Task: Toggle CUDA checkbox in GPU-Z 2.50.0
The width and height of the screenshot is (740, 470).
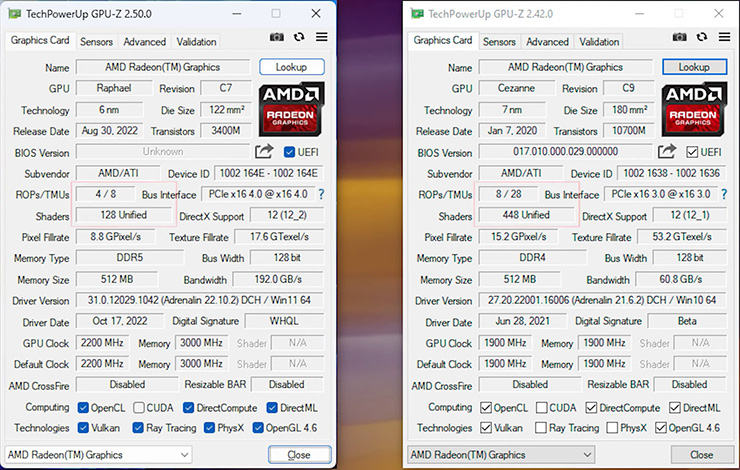Action: 139,408
